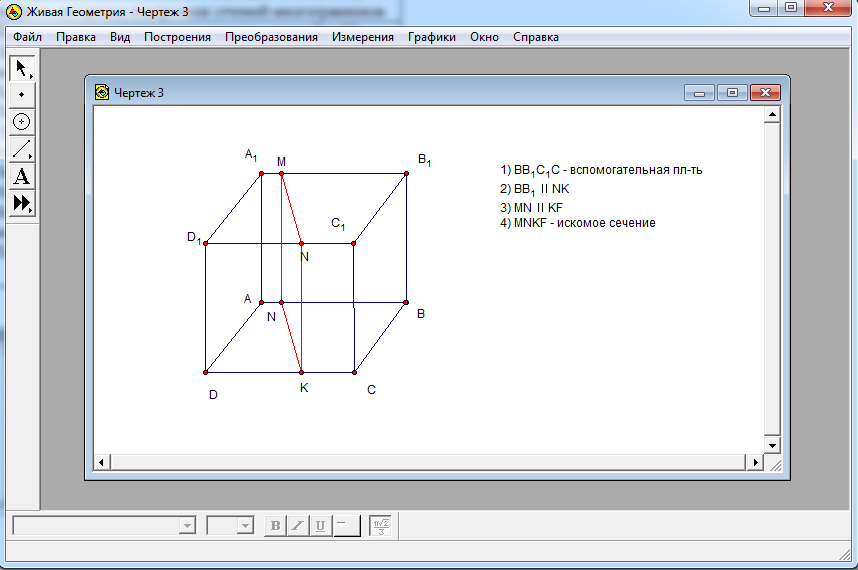858x570 pixels.
Task: Open the Измерения menu
Action: tap(363, 37)
